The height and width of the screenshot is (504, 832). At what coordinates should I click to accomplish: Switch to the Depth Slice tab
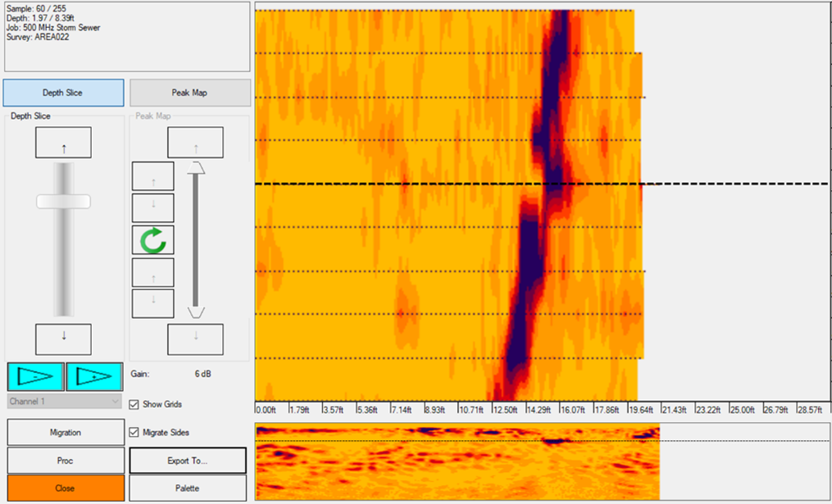coord(63,93)
